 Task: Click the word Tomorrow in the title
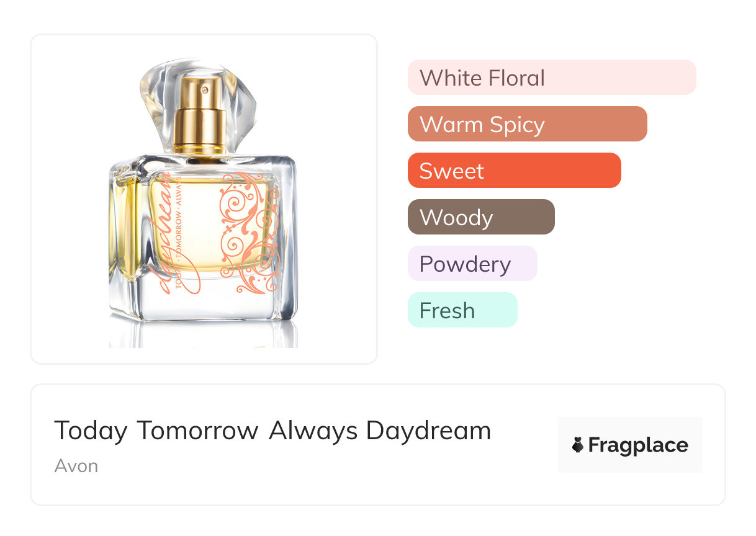coord(197,431)
